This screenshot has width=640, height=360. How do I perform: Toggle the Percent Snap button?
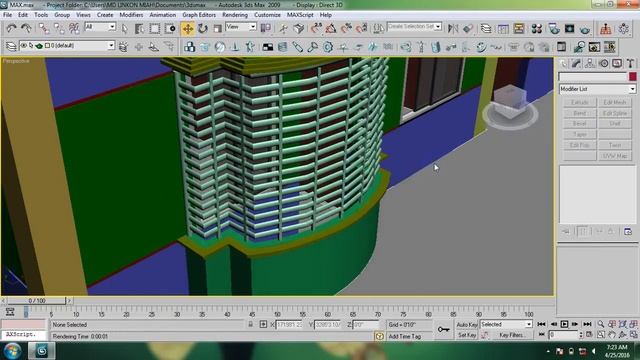(x=347, y=28)
